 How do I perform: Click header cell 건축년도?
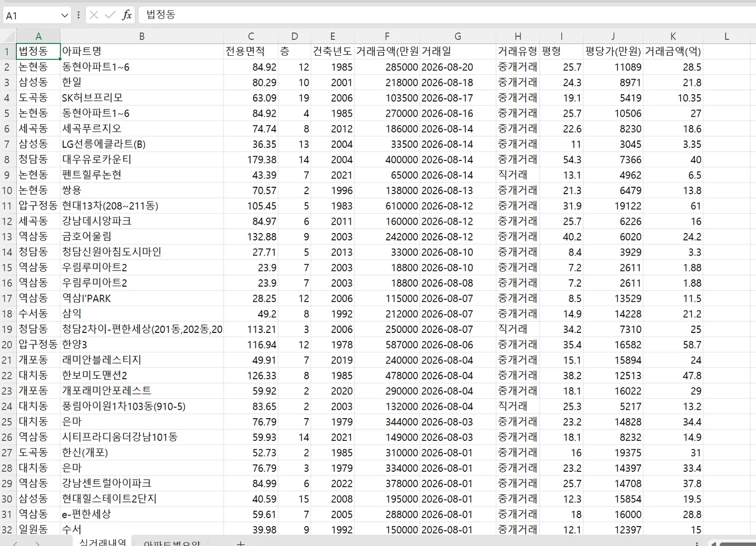[332, 52]
